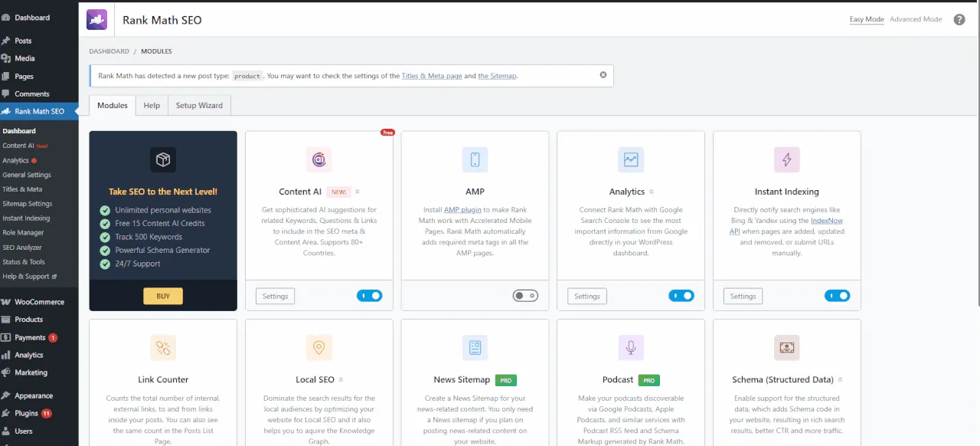Click the BUY button in the promo card
Screen dimensions: 980x446
click(163, 296)
